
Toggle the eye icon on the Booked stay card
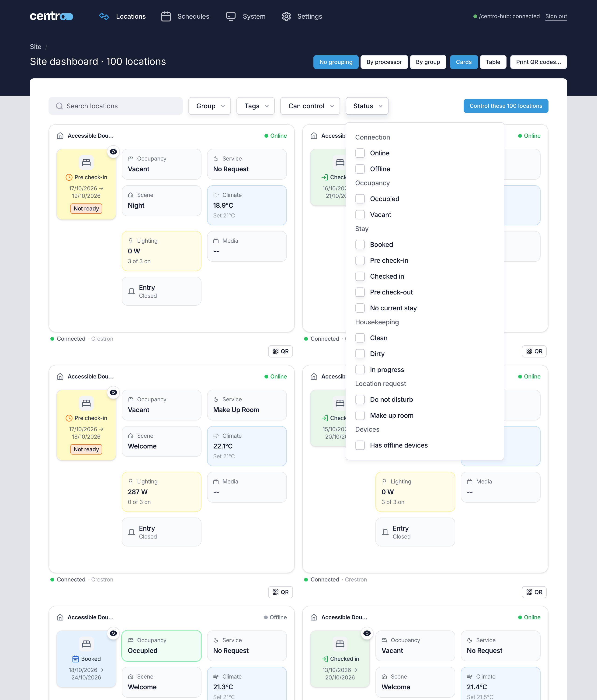pos(114,633)
